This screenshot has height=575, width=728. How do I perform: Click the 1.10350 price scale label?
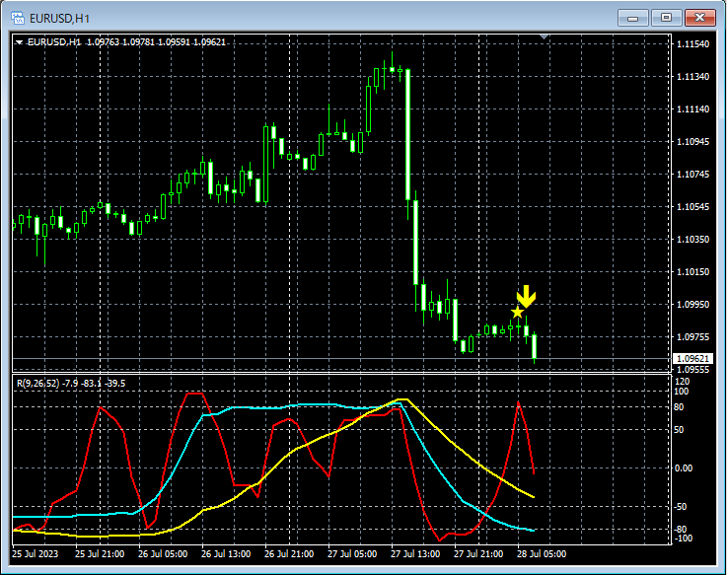pos(693,239)
